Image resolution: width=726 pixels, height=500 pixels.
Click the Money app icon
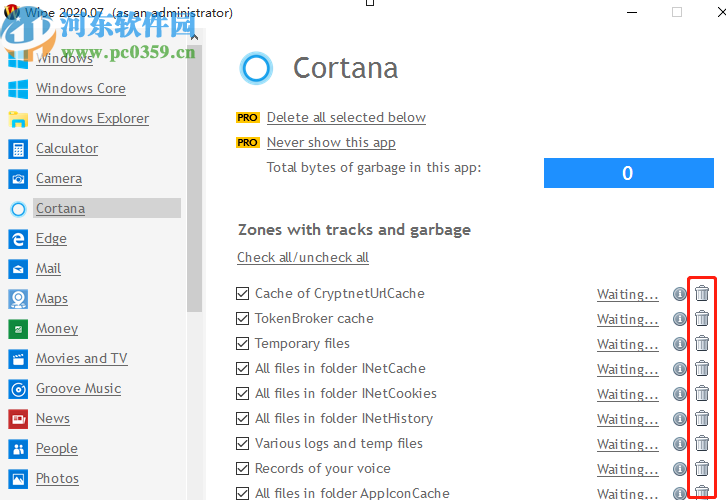pyautogui.click(x=18, y=329)
